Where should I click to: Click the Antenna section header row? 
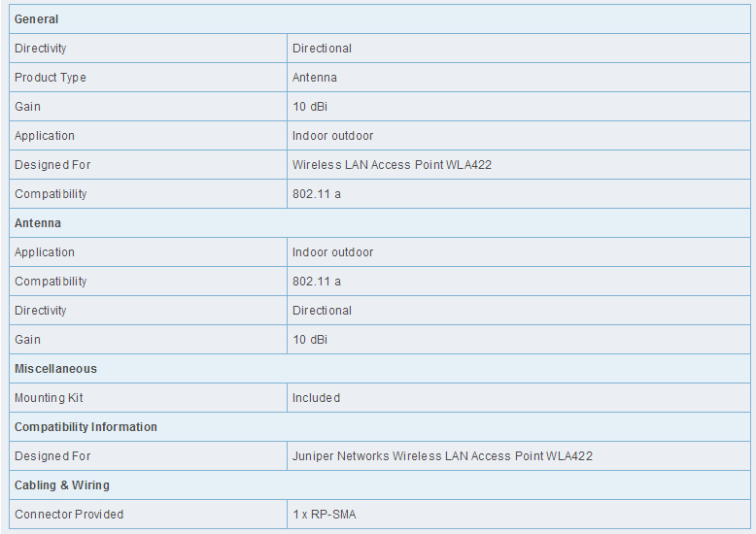[38, 223]
